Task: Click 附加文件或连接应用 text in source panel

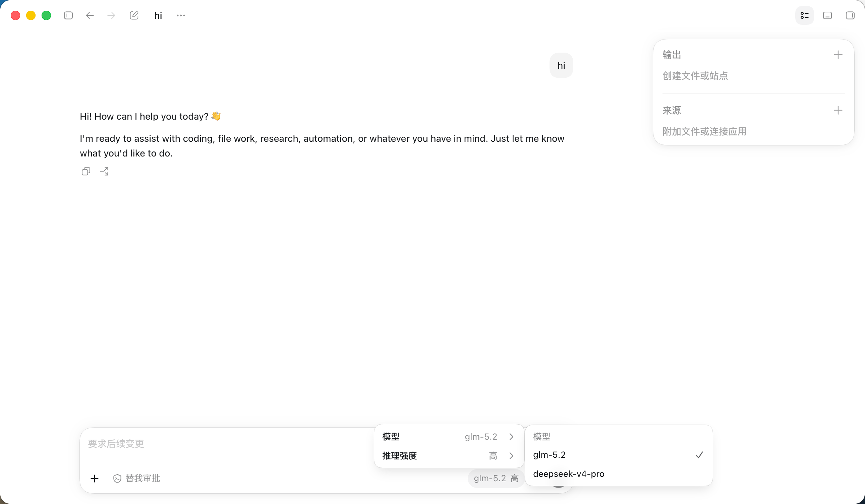Action: (x=704, y=131)
